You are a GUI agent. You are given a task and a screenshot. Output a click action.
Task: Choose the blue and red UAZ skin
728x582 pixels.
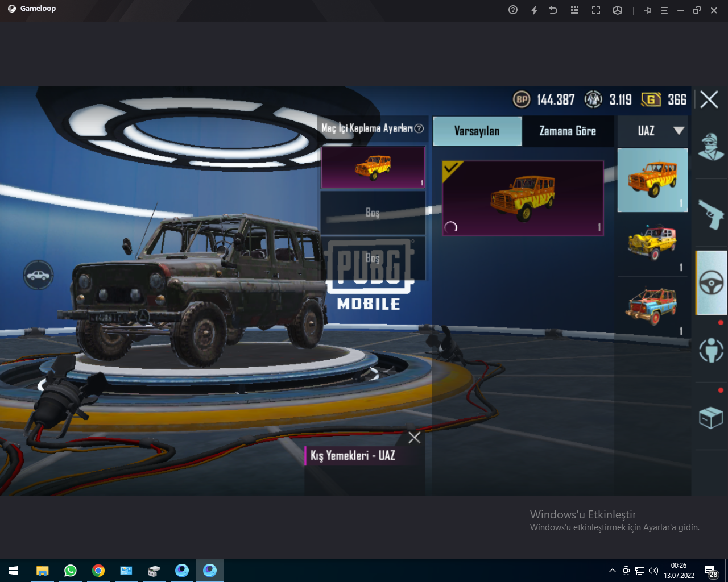click(653, 308)
